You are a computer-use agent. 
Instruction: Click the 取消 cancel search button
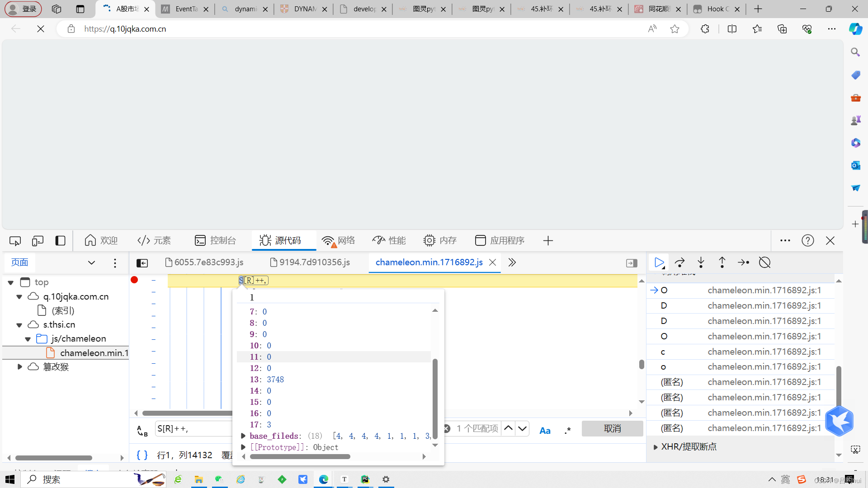tap(612, 429)
